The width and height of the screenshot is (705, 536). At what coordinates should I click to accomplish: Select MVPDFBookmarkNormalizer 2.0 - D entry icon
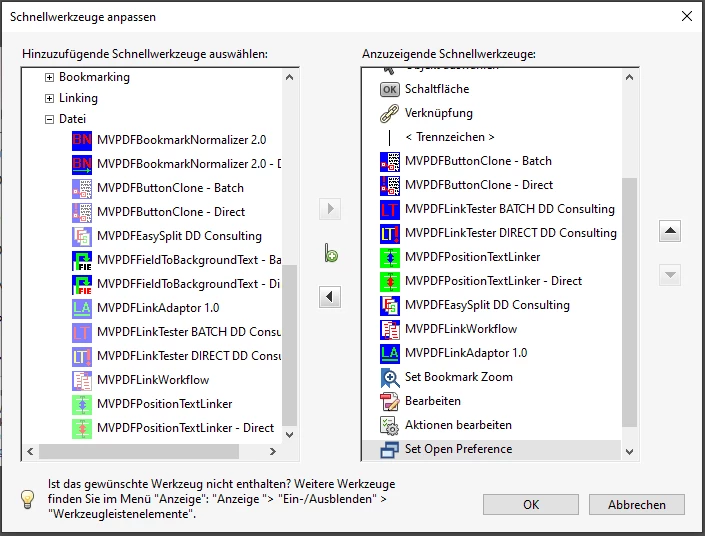coord(82,165)
